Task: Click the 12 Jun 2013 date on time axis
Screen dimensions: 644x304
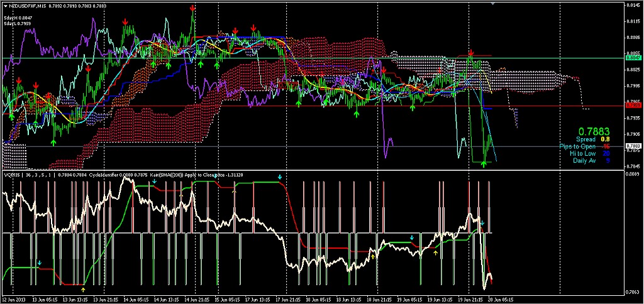Action: [14, 300]
